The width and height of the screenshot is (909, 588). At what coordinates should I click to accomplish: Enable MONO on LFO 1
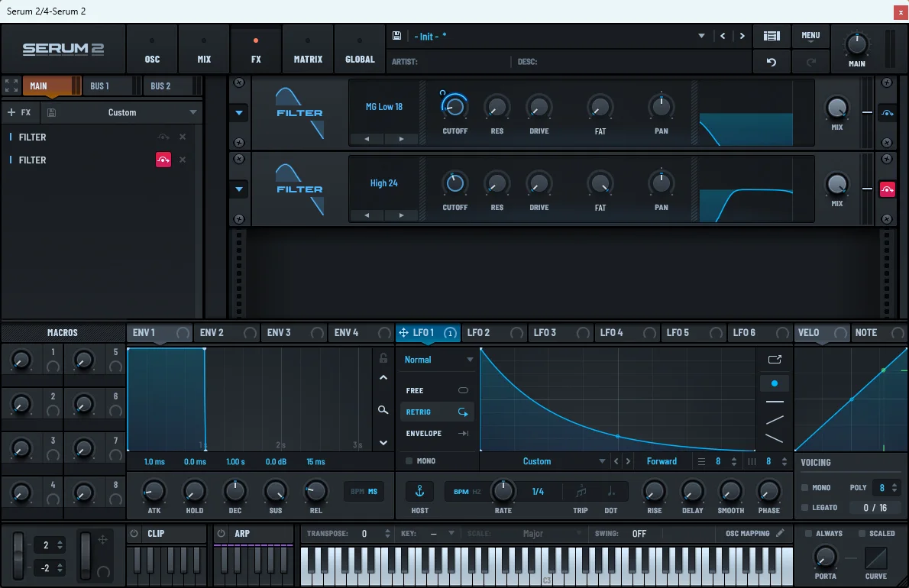coord(410,460)
